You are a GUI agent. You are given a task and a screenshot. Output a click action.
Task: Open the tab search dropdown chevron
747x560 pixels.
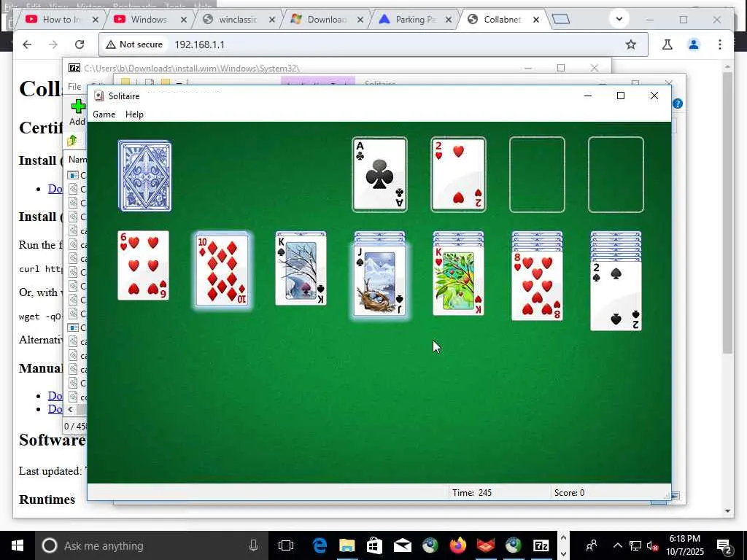[x=619, y=19]
